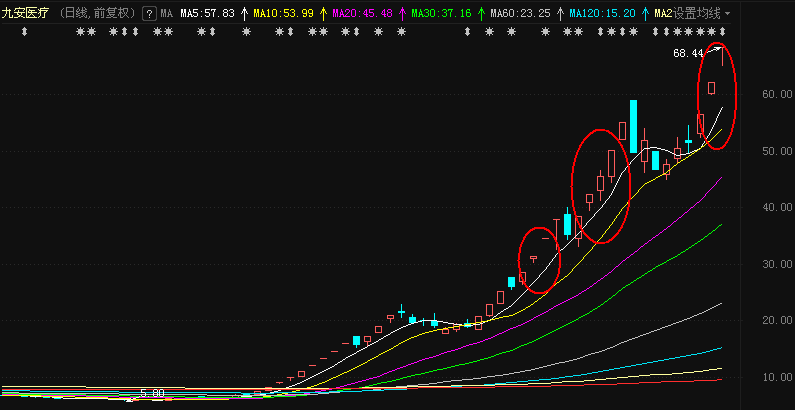Select the 九安医疗 stock name

(25, 14)
